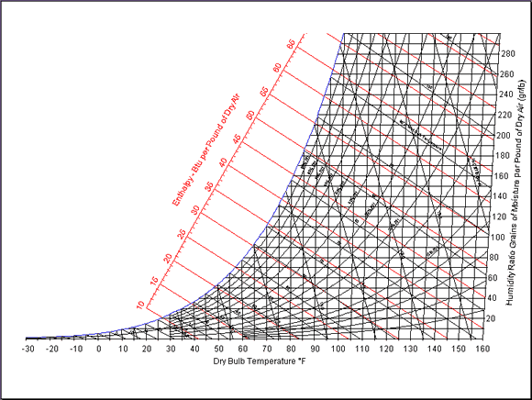Click the red 25 enthalpy scale label
This screenshot has height=400, width=532.
[x=182, y=235]
